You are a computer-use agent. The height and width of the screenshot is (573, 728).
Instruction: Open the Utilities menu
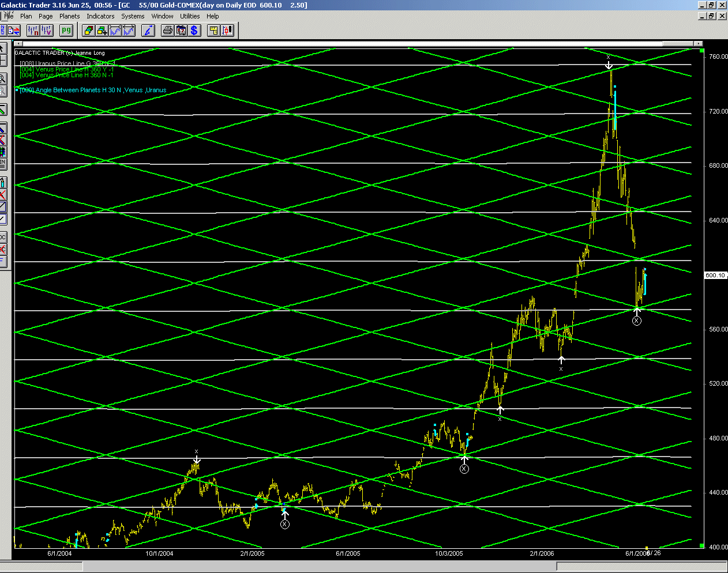(190, 16)
